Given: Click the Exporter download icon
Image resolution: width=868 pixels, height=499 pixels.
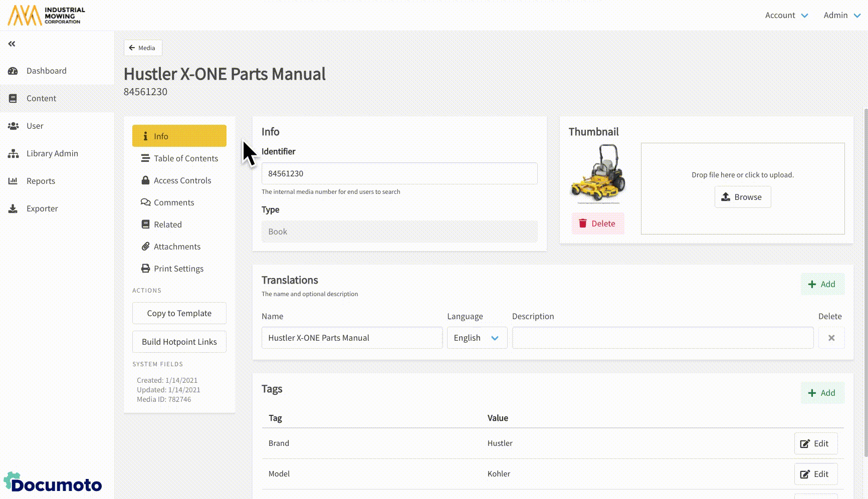Looking at the screenshot, I should (13, 209).
